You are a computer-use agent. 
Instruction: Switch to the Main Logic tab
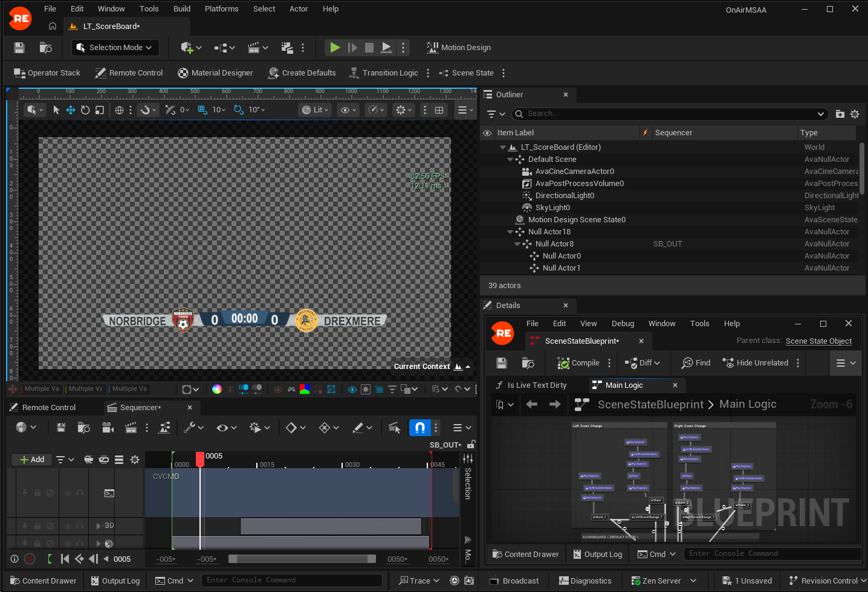click(624, 385)
